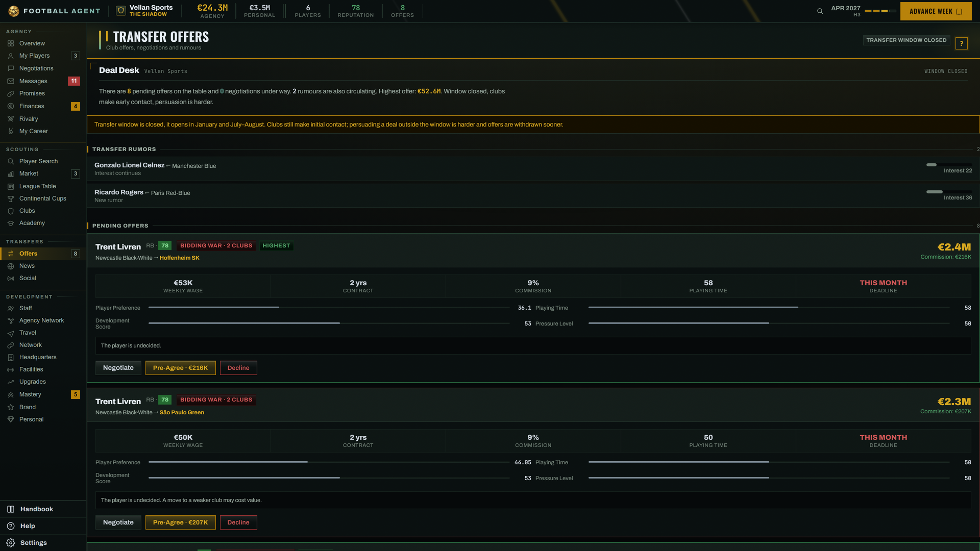Pre-agree the €207K commission deal

click(x=180, y=522)
